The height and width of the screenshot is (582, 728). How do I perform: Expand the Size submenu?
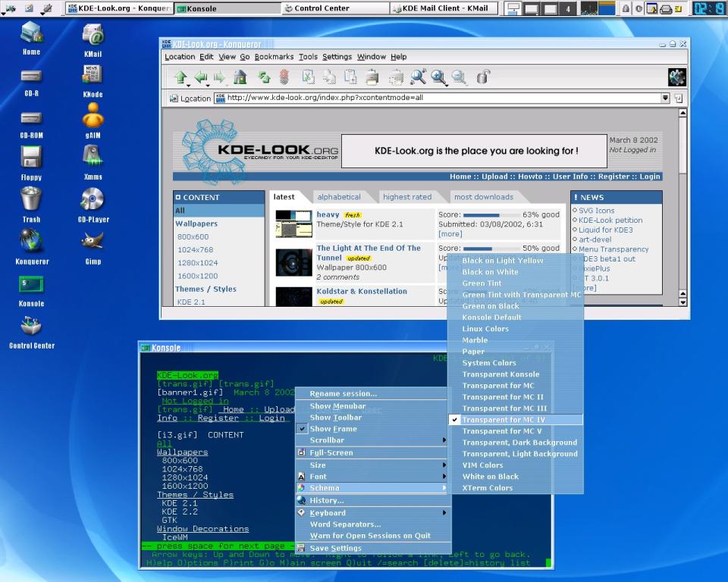coord(373,465)
